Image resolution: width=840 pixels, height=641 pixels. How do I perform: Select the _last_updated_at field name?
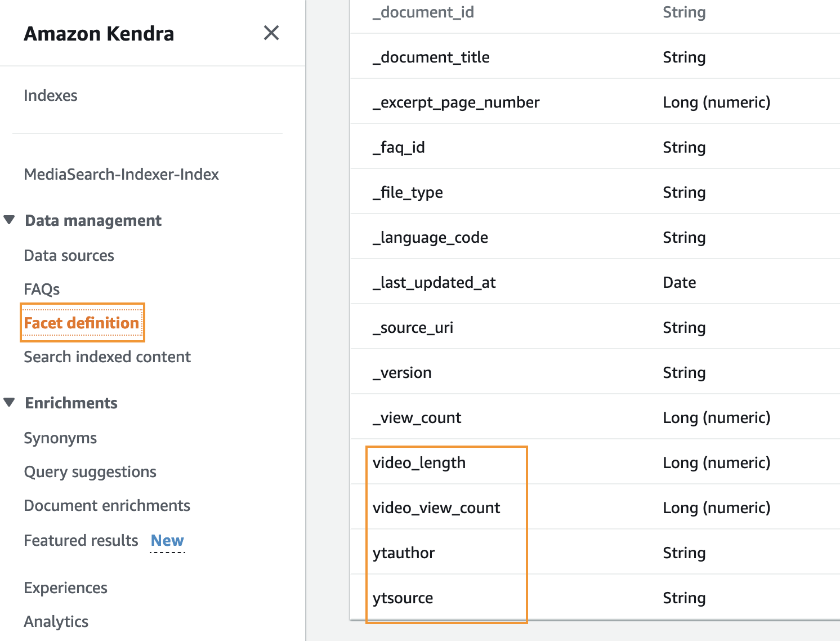click(434, 283)
